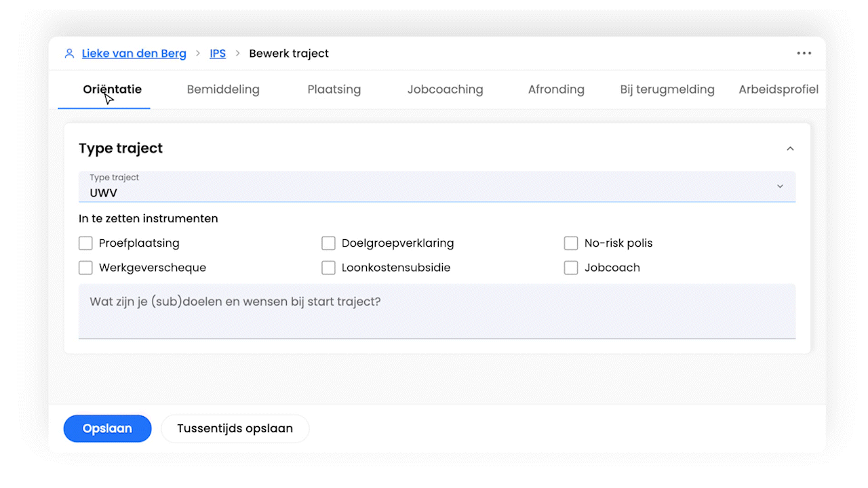Click the person icon beside Lieke van den Berg

pyautogui.click(x=69, y=54)
